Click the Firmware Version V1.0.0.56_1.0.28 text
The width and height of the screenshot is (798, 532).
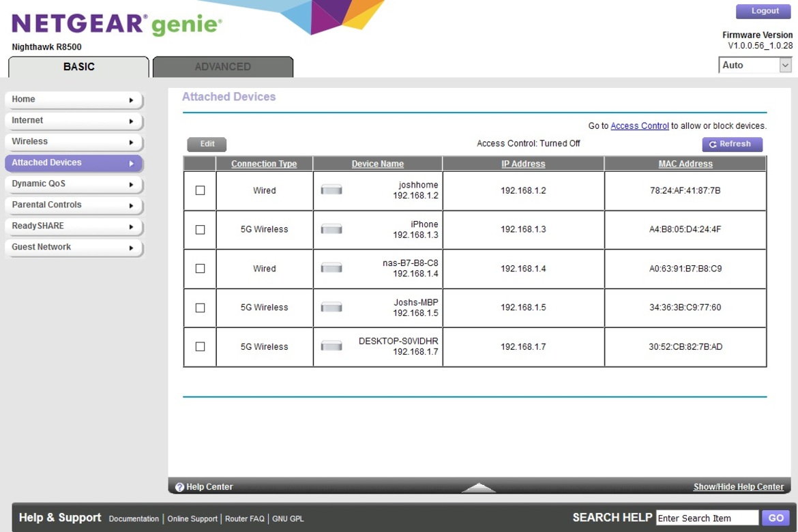point(757,40)
